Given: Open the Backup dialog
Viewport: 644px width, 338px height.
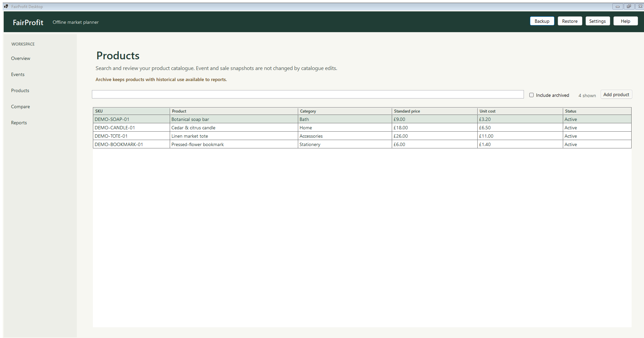Looking at the screenshot, I should point(542,21).
